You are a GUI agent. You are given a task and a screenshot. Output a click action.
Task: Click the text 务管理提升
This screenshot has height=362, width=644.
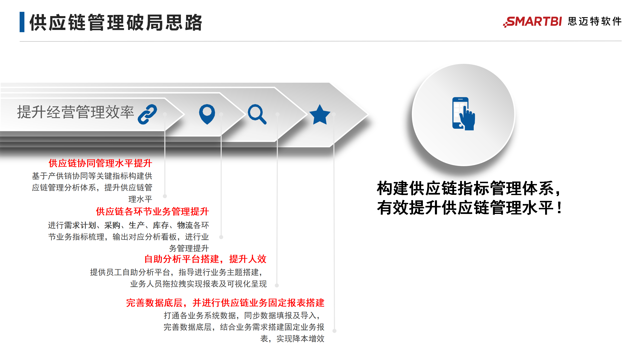click(189, 248)
